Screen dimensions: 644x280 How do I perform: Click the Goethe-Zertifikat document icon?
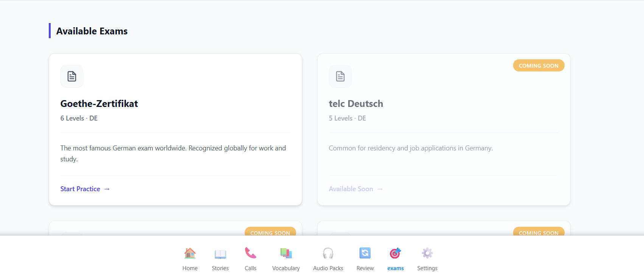(x=72, y=76)
